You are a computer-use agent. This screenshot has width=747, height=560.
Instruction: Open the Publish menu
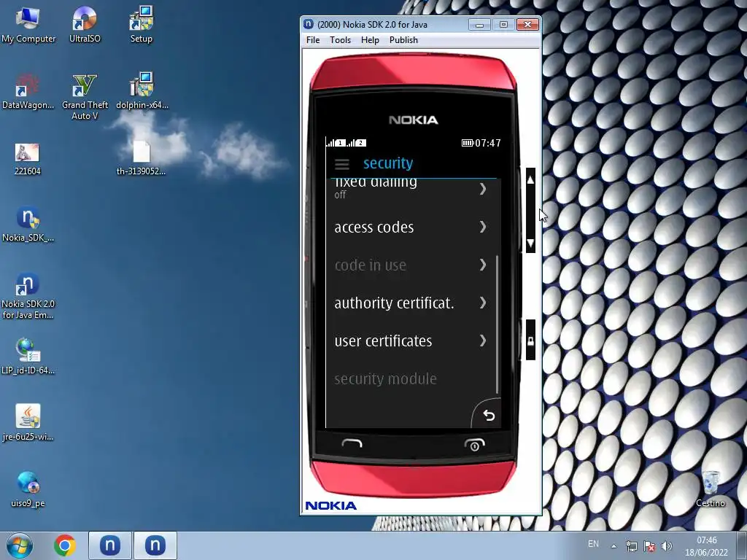point(403,40)
